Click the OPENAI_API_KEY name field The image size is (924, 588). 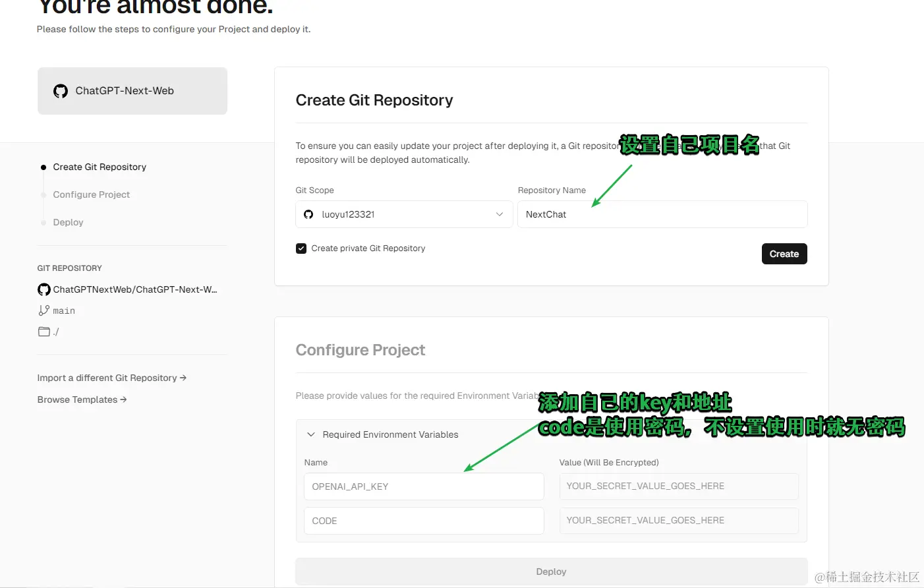(424, 486)
